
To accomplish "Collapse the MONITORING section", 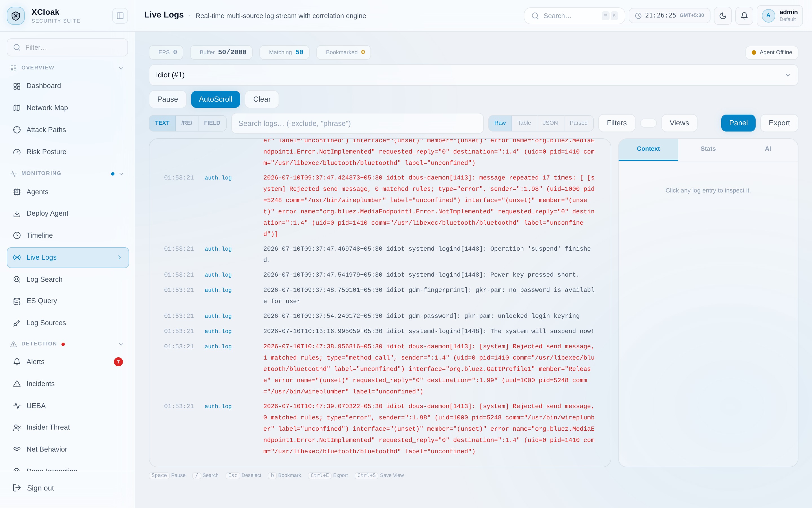I will tap(121, 174).
